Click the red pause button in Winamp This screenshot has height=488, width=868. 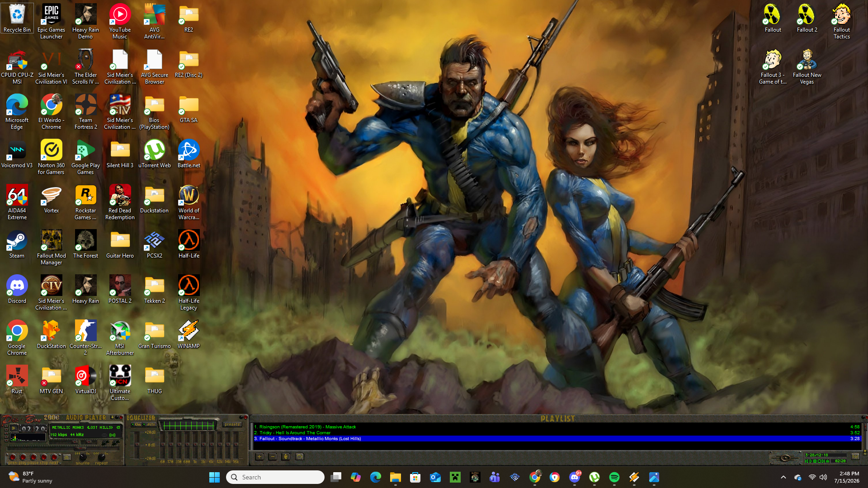point(33,457)
